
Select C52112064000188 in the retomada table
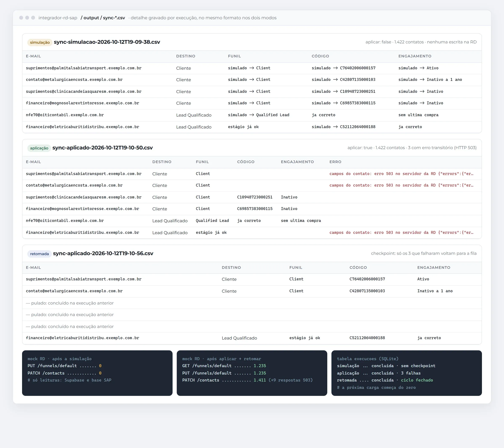click(367, 338)
